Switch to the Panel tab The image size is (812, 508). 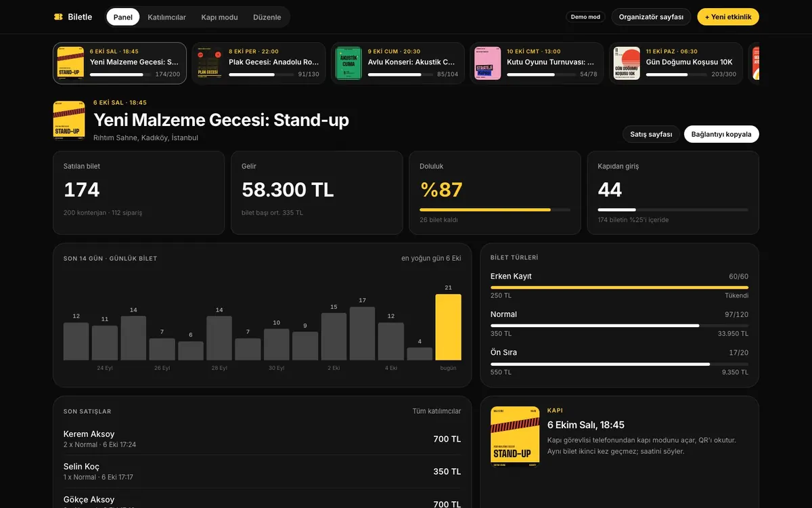(123, 17)
